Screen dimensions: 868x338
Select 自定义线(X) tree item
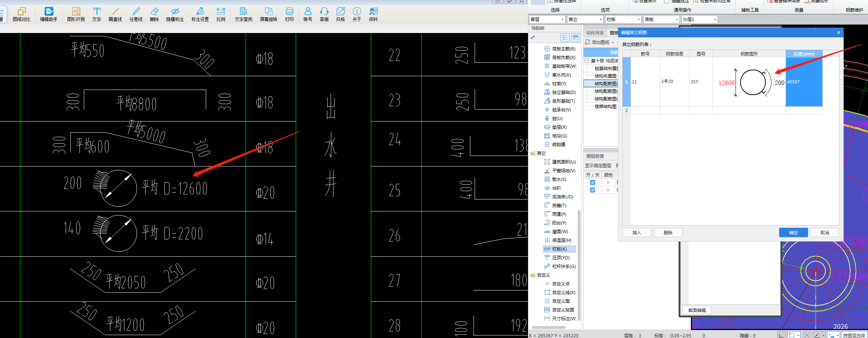(x=560, y=293)
